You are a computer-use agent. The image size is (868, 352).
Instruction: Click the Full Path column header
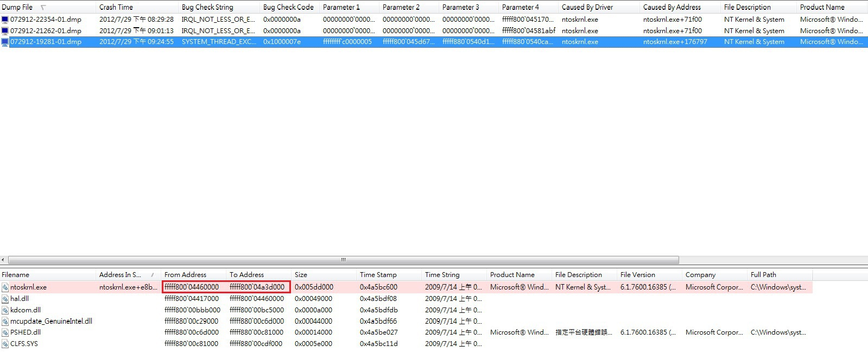780,275
